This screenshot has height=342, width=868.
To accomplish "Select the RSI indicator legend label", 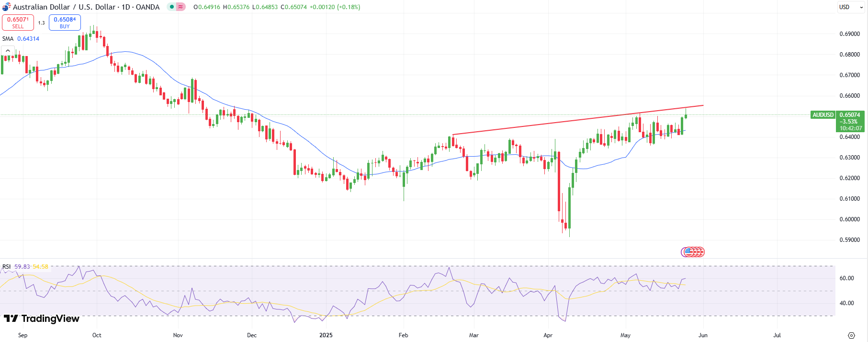I will coord(6,267).
